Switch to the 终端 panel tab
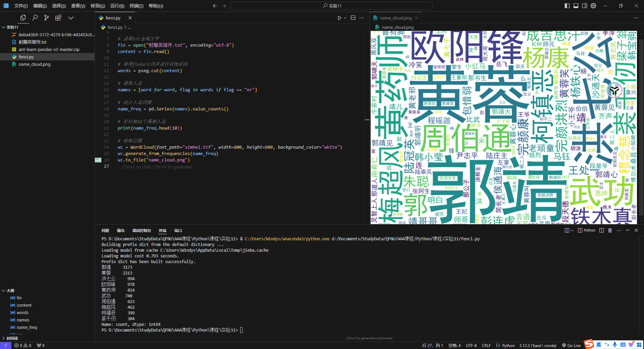The width and height of the screenshot is (644, 349). click(x=163, y=231)
